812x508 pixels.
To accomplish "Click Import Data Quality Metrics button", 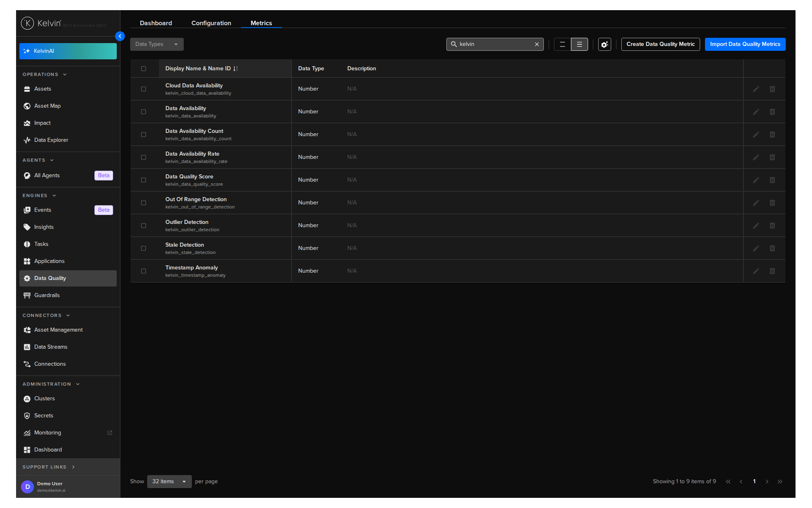I will tap(745, 44).
